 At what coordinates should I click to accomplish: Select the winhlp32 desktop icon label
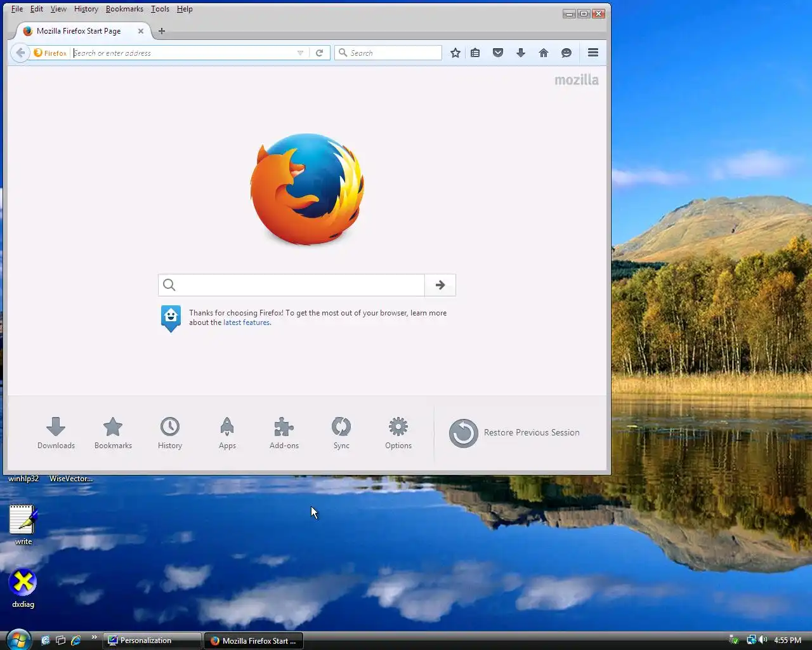[23, 479]
